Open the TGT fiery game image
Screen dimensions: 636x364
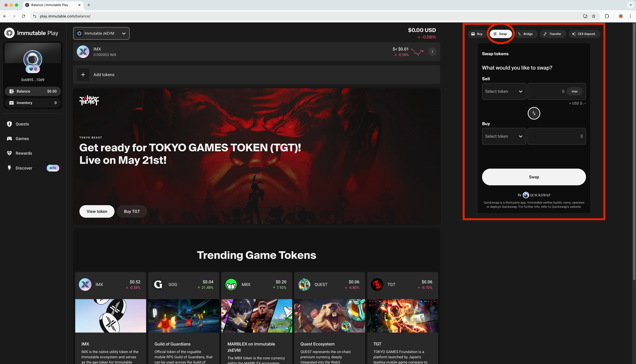(403, 316)
